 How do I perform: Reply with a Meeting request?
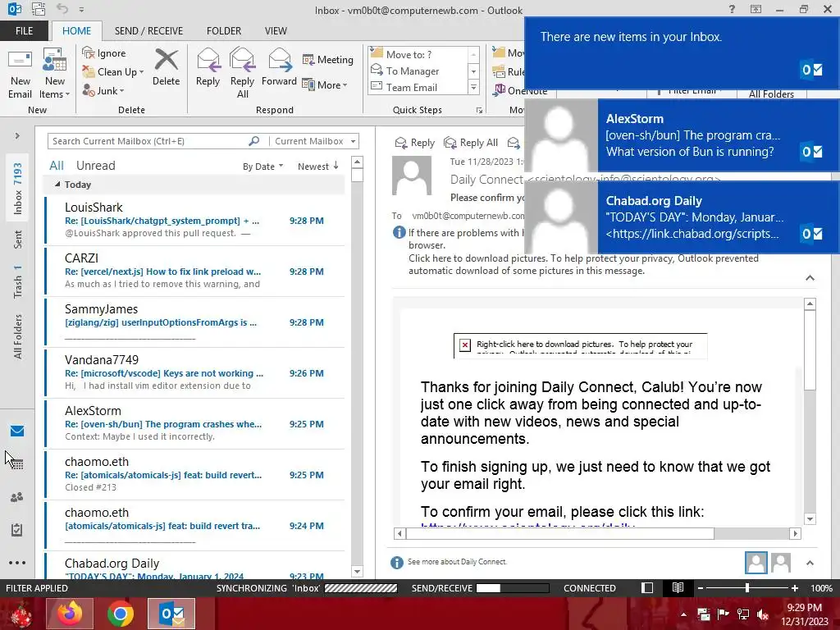(x=328, y=59)
